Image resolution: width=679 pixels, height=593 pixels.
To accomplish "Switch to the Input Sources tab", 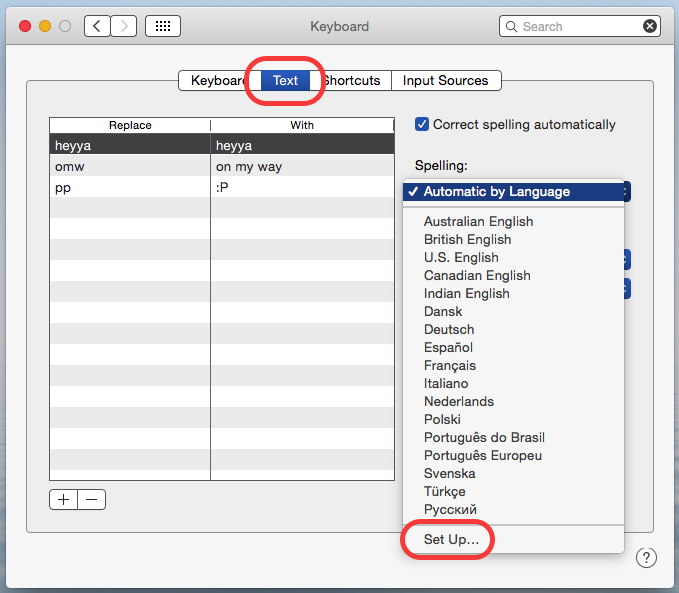I will tap(445, 80).
